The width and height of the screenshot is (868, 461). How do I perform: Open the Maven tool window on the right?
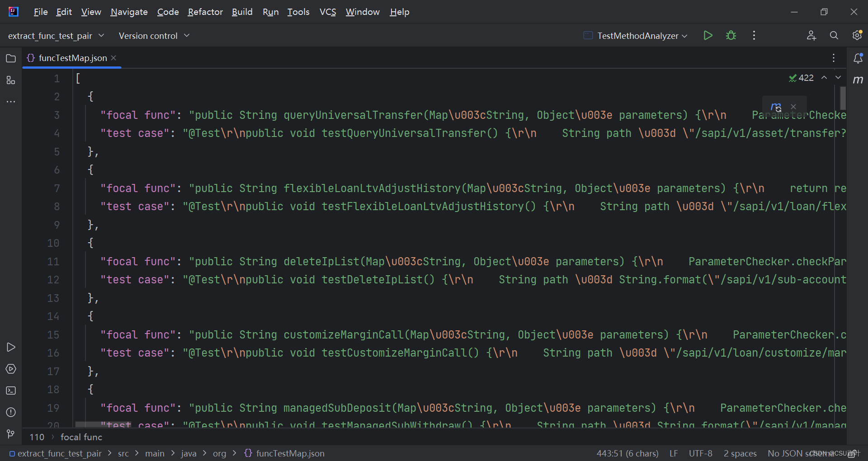(859, 80)
